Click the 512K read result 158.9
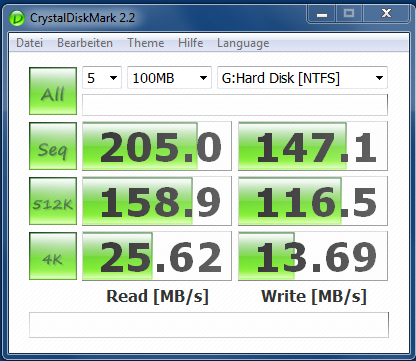This screenshot has height=361, width=416. pos(157,201)
